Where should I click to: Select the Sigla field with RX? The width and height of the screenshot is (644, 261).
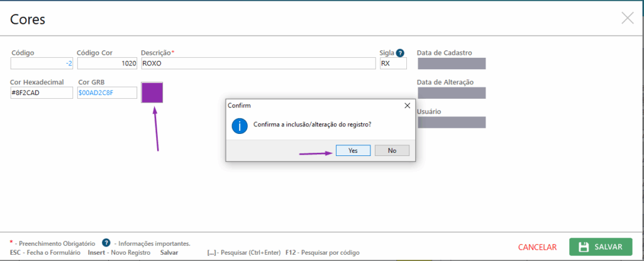(x=393, y=64)
